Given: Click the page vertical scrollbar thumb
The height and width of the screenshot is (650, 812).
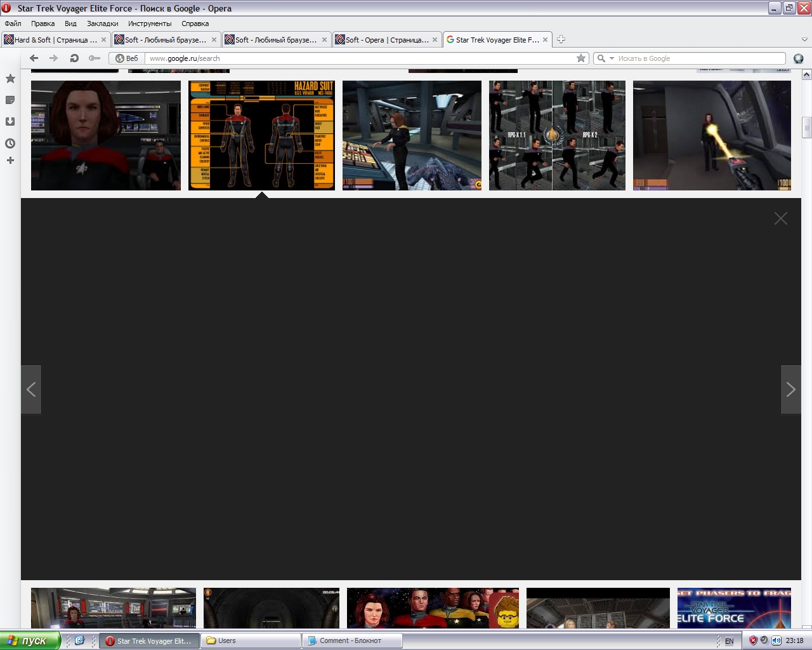Looking at the screenshot, I should click(x=807, y=128).
